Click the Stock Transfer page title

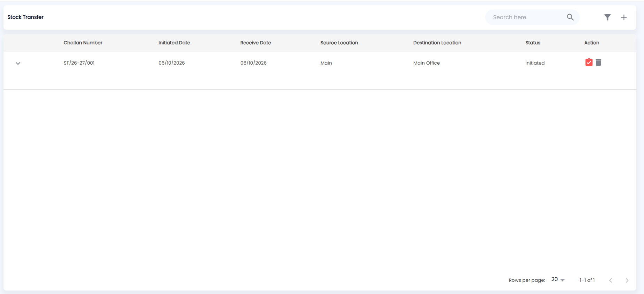[25, 17]
